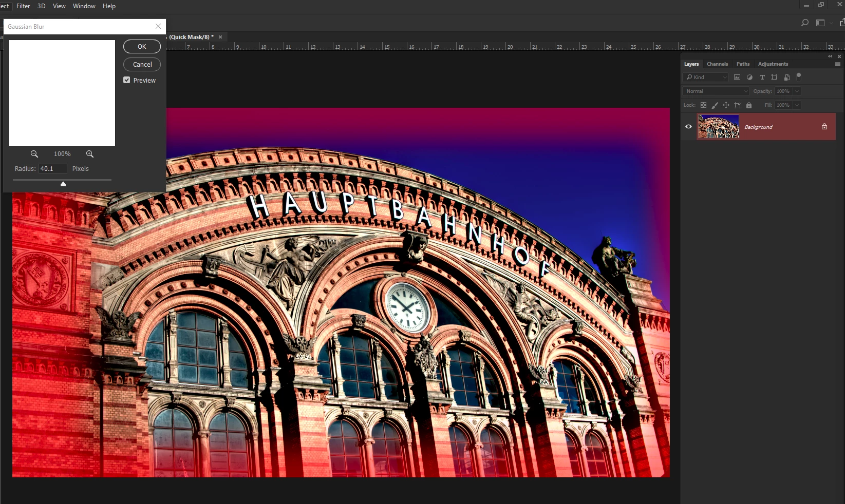The image size is (845, 504).
Task: Zoom in the blur preview
Action: [x=90, y=154]
